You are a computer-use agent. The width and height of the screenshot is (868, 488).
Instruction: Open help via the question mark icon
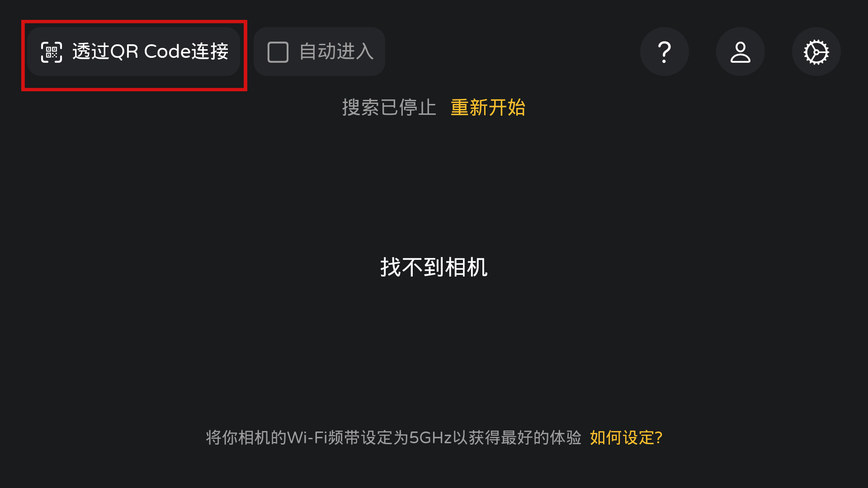pos(664,52)
